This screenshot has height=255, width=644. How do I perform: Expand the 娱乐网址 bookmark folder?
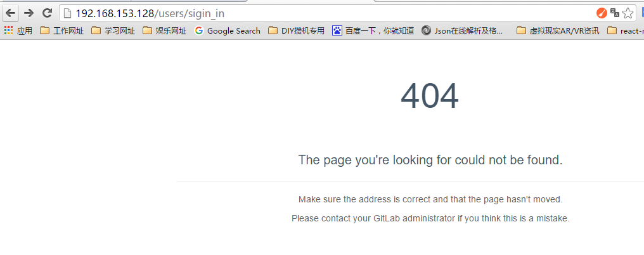click(x=164, y=30)
